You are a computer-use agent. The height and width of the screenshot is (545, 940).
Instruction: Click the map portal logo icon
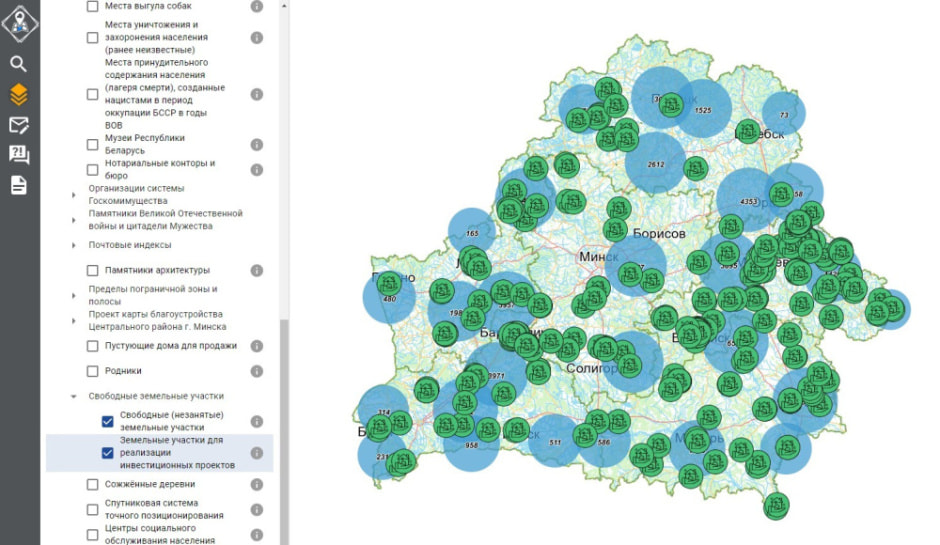[x=20, y=22]
